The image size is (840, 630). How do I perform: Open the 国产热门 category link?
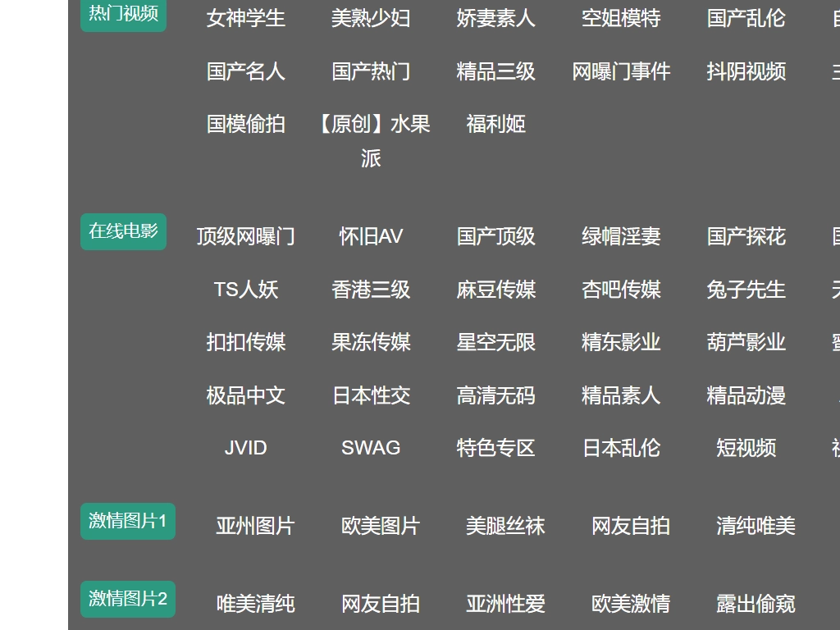tap(371, 71)
